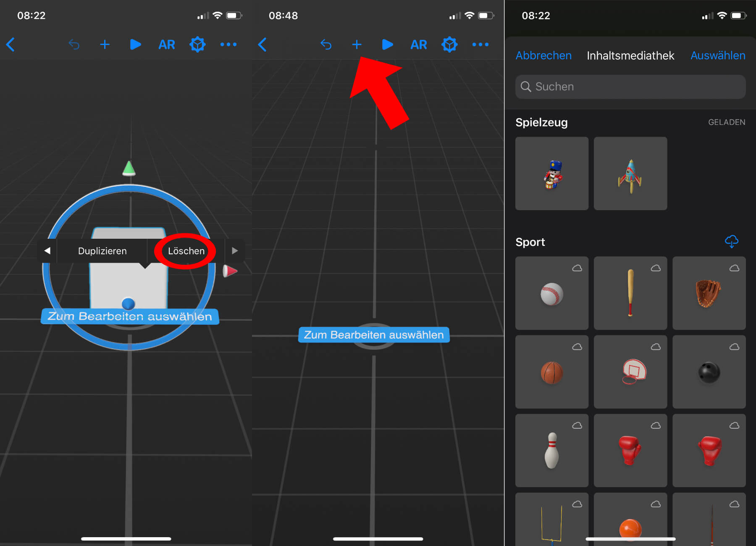Select the toy rocket thumbnail

tap(630, 173)
